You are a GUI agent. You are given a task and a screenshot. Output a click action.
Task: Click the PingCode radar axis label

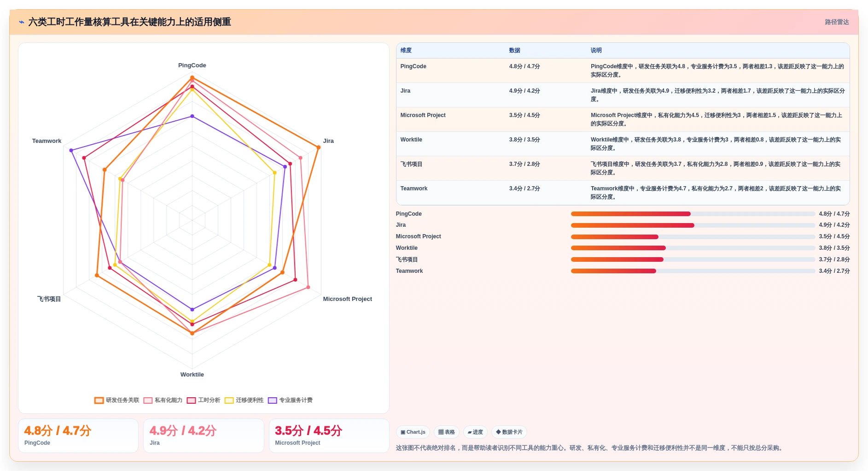192,65
